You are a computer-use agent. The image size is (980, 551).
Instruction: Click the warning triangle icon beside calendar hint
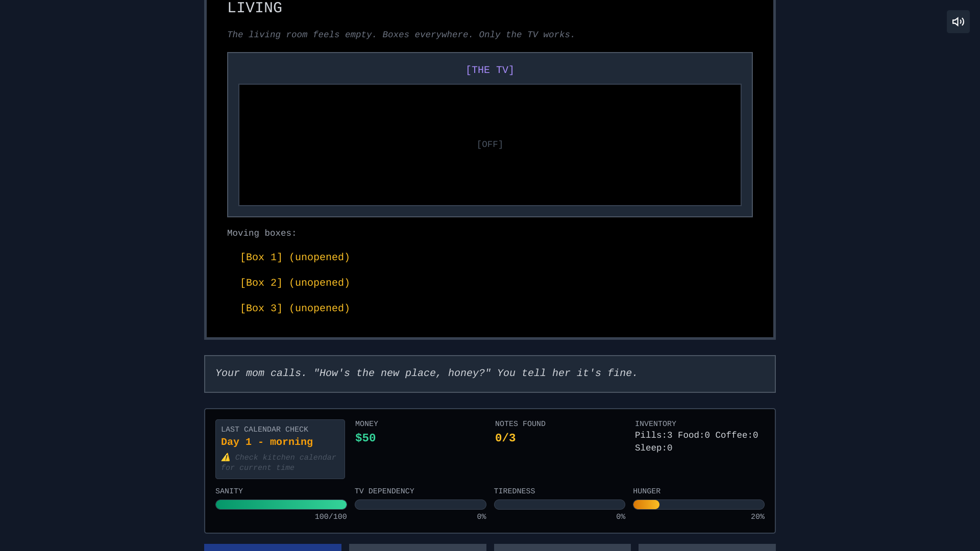[226, 458]
